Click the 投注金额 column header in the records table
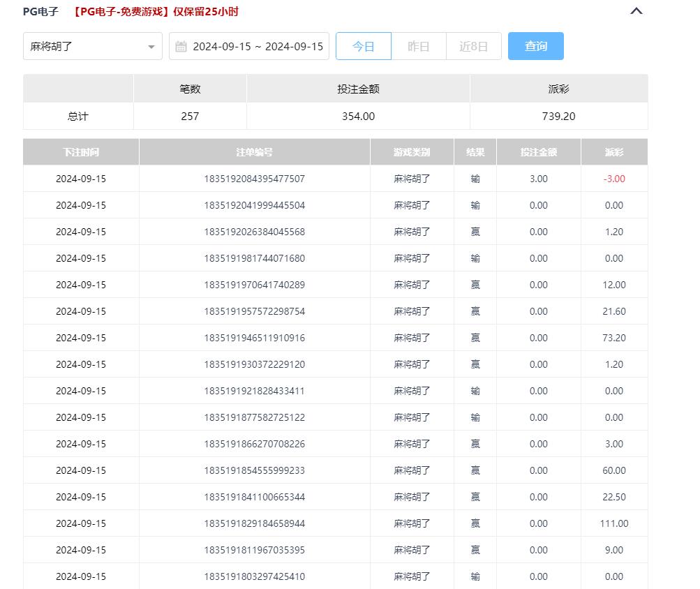700x589 pixels. pyautogui.click(x=538, y=152)
